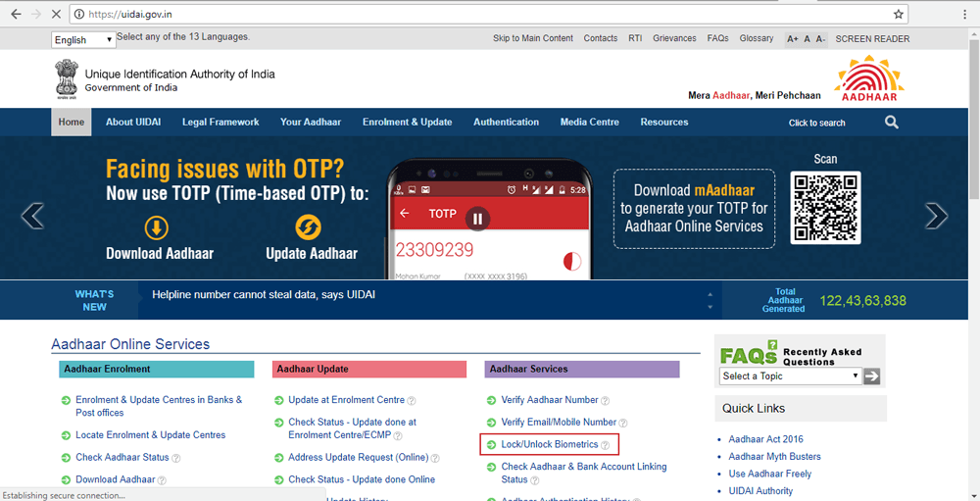
Task: Open the Your Aadhaar menu
Action: tap(311, 123)
